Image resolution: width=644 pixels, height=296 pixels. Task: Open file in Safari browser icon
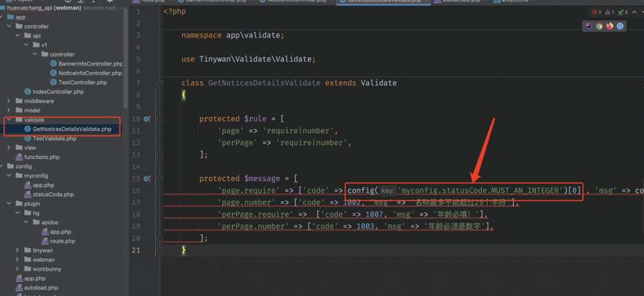point(620,26)
